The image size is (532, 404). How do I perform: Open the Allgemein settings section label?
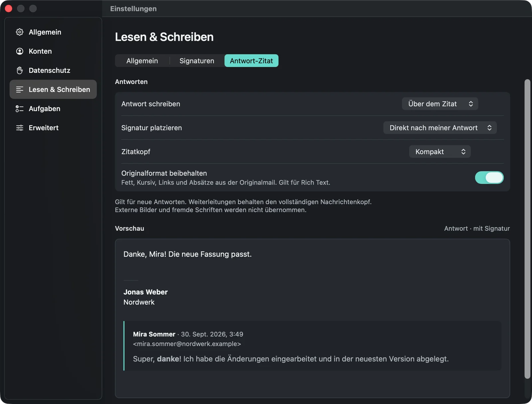[45, 32]
